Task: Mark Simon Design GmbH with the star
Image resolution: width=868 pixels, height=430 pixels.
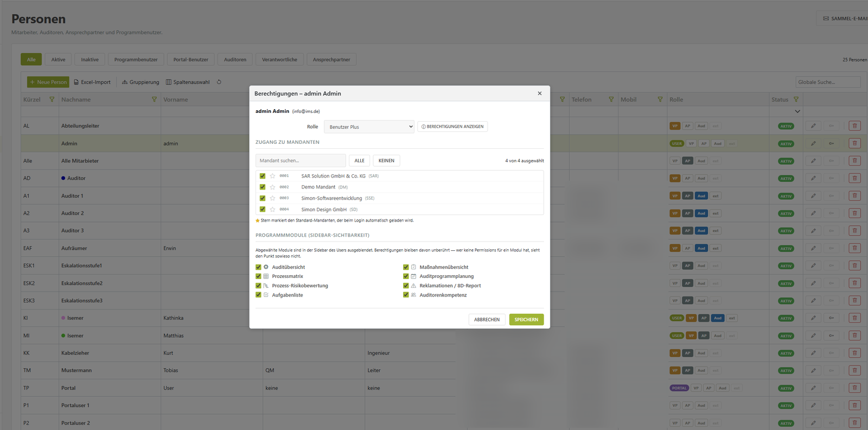Action: [272, 210]
